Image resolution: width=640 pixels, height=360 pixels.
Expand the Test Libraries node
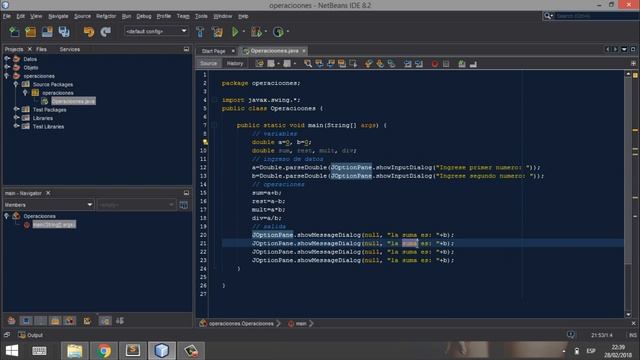(x=16, y=126)
